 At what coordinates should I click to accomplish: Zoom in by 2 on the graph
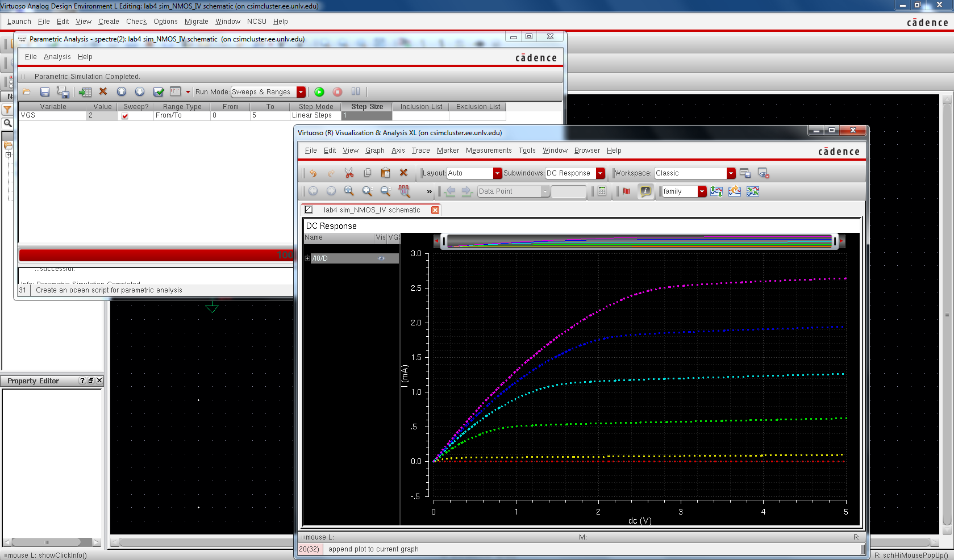368,191
